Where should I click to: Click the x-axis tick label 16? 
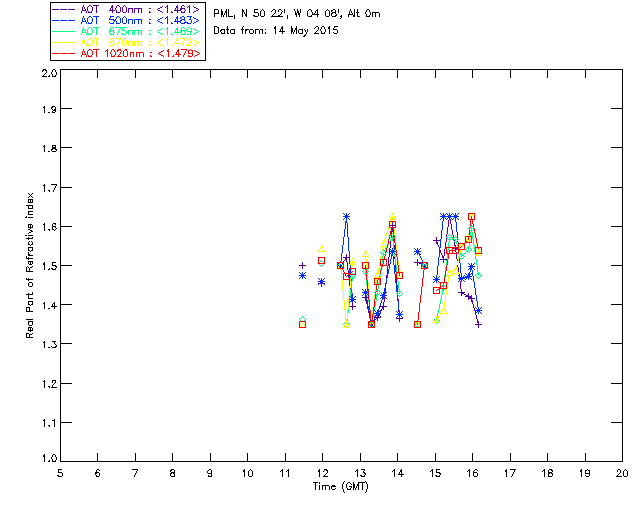pyautogui.click(x=472, y=473)
